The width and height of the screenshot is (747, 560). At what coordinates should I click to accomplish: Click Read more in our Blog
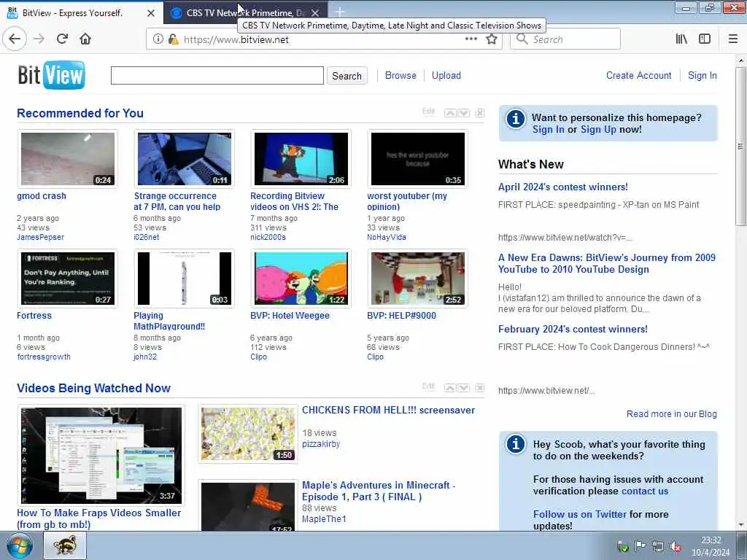pos(672,414)
